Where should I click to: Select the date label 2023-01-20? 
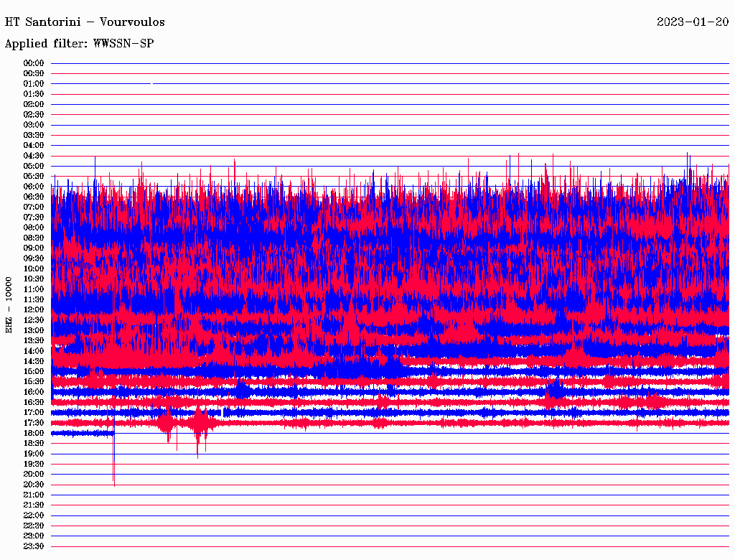pyautogui.click(x=692, y=22)
